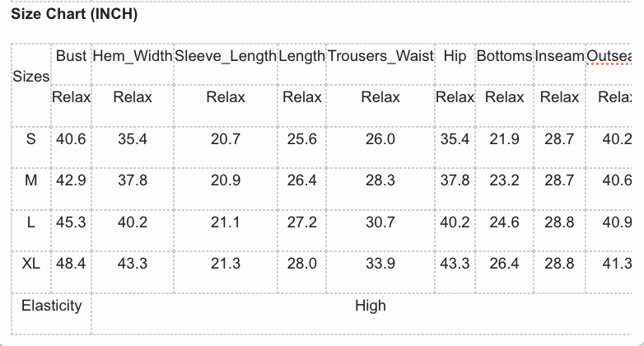Image resolution: width=644 pixels, height=346 pixels.
Task: Select the Hip column header
Action: (455, 56)
